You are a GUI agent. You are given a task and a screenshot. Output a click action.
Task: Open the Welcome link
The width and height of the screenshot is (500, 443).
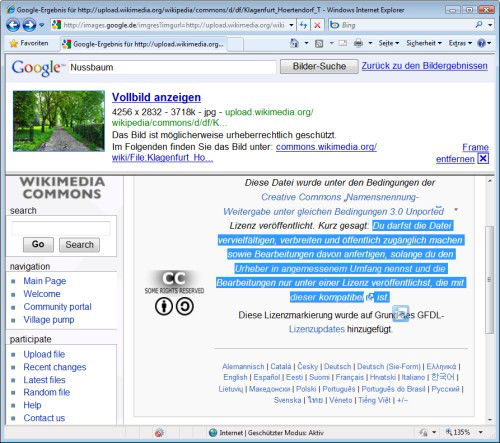(x=42, y=294)
